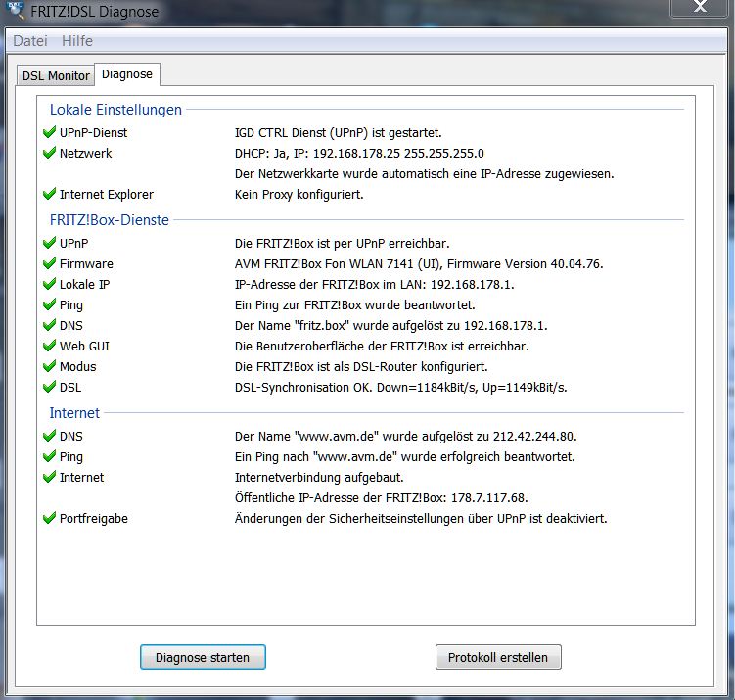Screen dimensions: 735x700
Task: Click checkmark icon next to DSL row
Action: click(x=49, y=388)
